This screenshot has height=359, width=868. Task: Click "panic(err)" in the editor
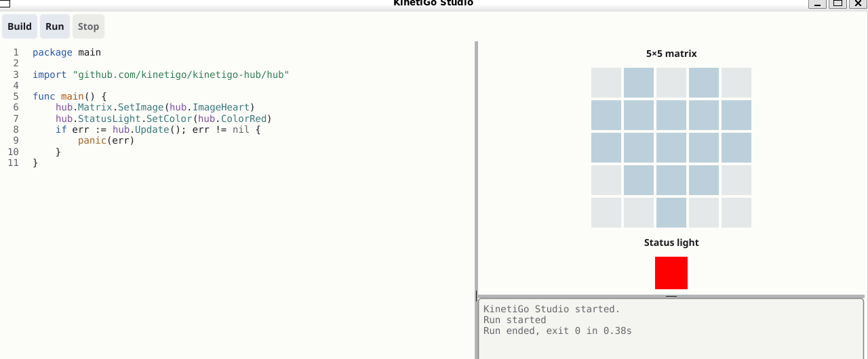point(106,141)
